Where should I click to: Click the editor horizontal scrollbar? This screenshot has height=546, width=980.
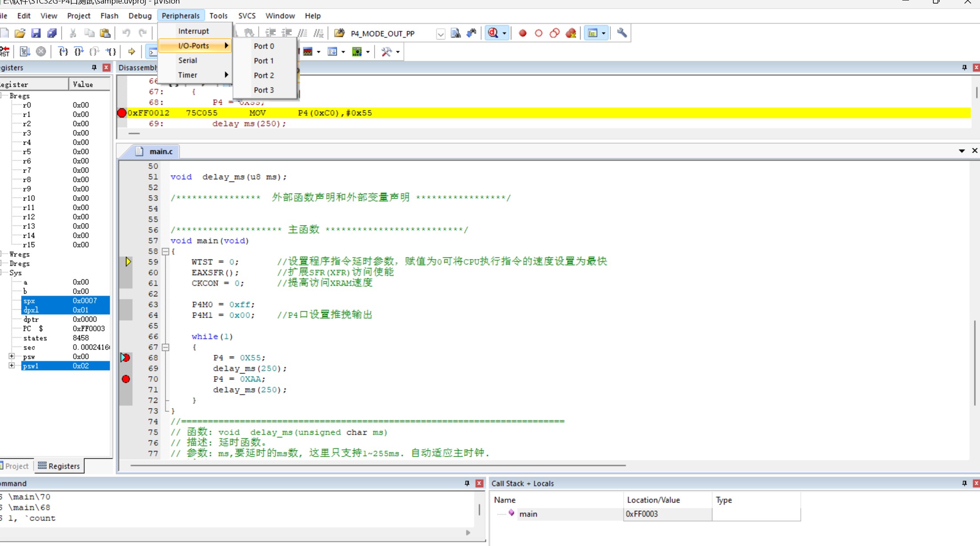378,466
